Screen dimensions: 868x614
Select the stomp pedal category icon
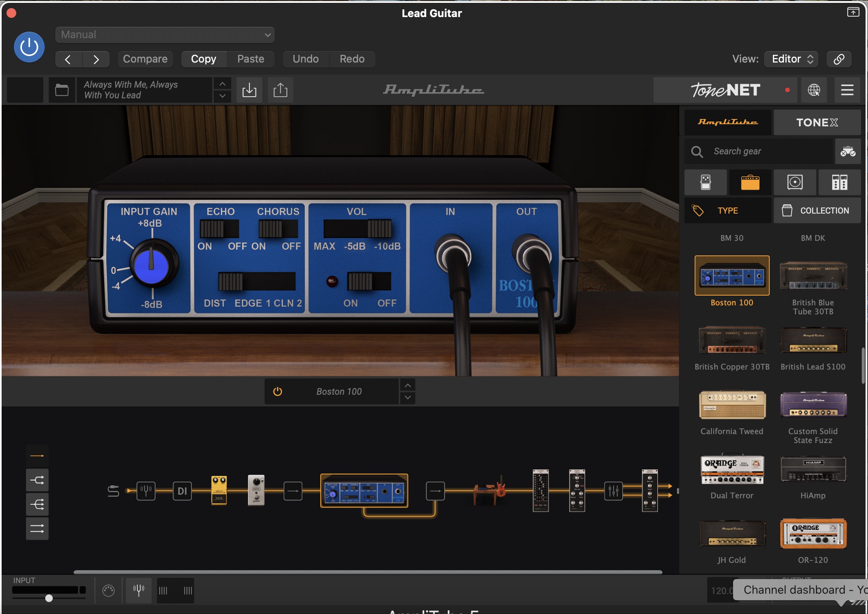tap(705, 182)
